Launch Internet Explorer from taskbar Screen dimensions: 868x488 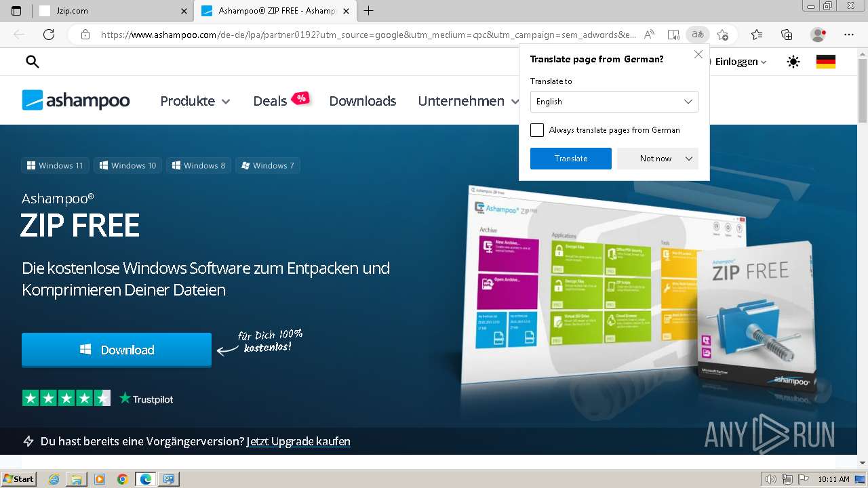pyautogui.click(x=54, y=479)
